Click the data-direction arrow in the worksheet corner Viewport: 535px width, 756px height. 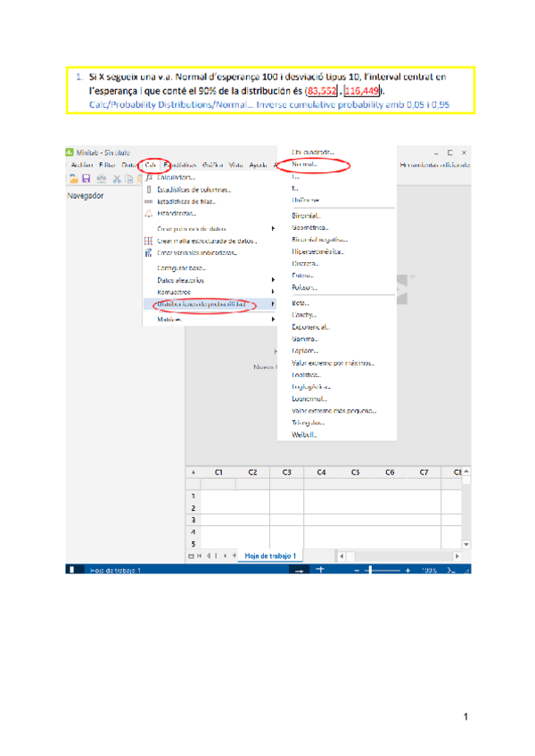[x=193, y=472]
